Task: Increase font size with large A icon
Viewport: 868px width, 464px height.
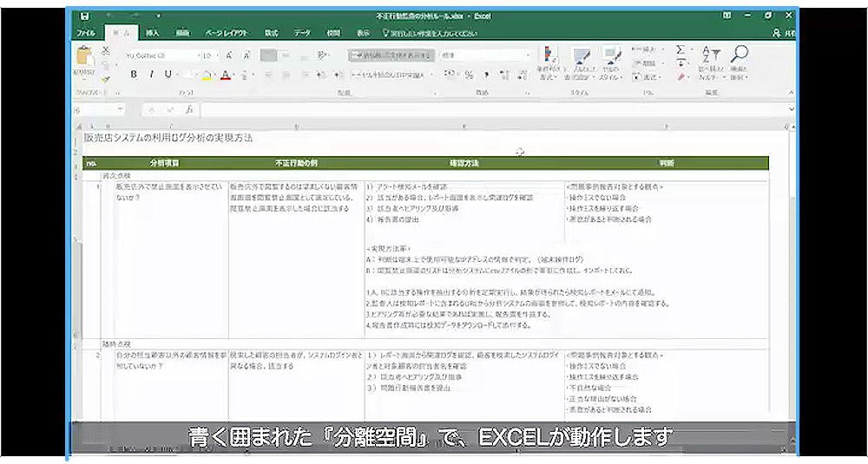Action: tap(229, 56)
